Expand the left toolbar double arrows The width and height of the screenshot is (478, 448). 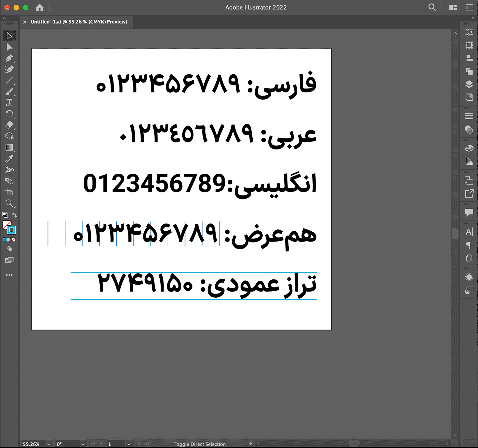click(x=4, y=18)
